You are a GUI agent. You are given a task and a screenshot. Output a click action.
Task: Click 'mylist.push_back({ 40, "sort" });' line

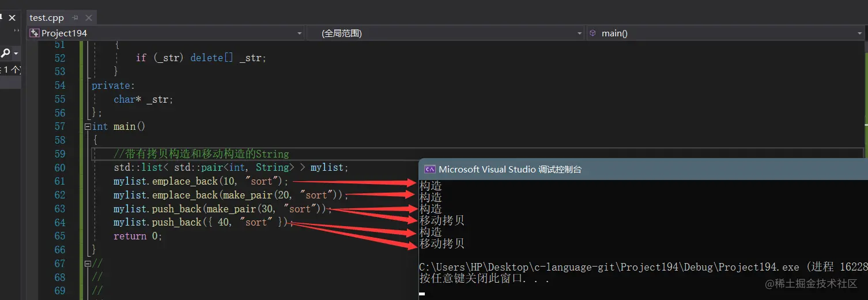pos(203,223)
